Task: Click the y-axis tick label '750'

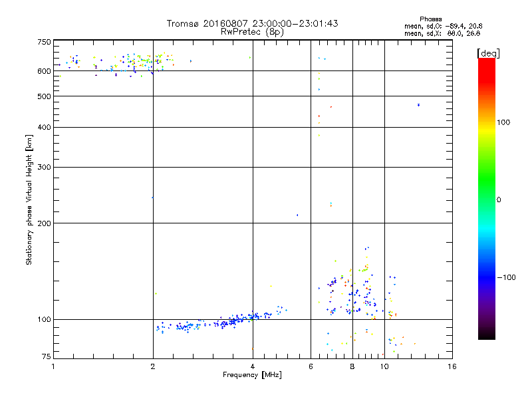Action: point(44,42)
